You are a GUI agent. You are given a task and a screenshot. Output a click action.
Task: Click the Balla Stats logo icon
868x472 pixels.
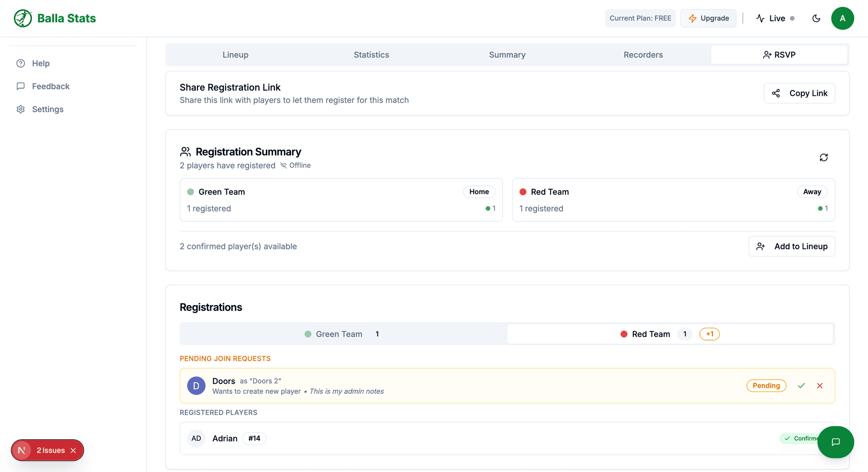click(23, 19)
